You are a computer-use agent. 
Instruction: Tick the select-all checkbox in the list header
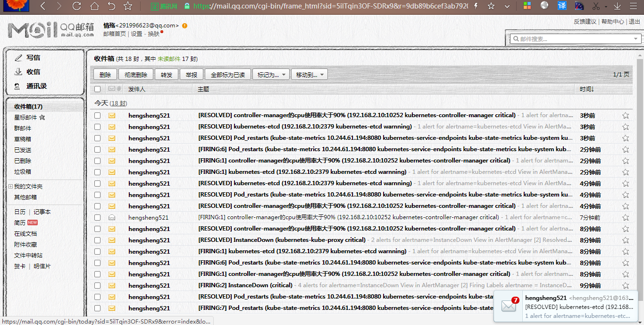pyautogui.click(x=97, y=89)
